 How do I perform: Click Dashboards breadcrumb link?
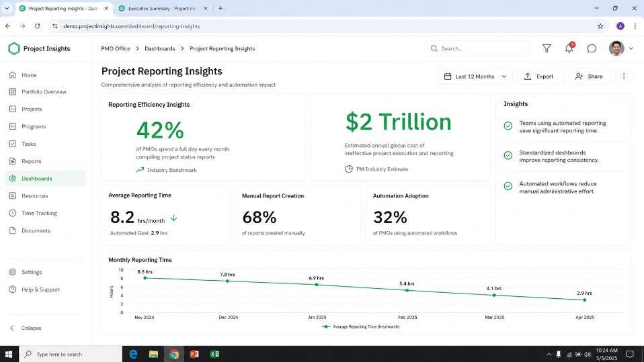point(160,48)
